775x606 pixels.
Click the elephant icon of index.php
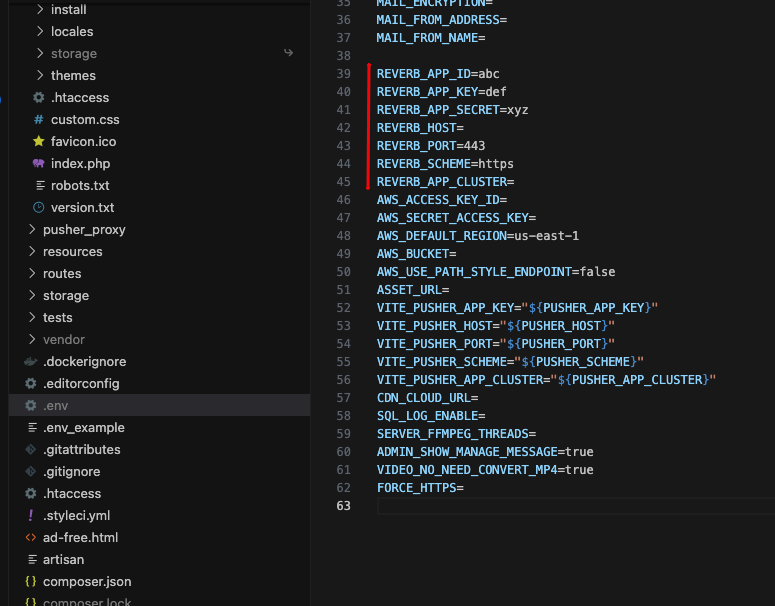coord(39,164)
